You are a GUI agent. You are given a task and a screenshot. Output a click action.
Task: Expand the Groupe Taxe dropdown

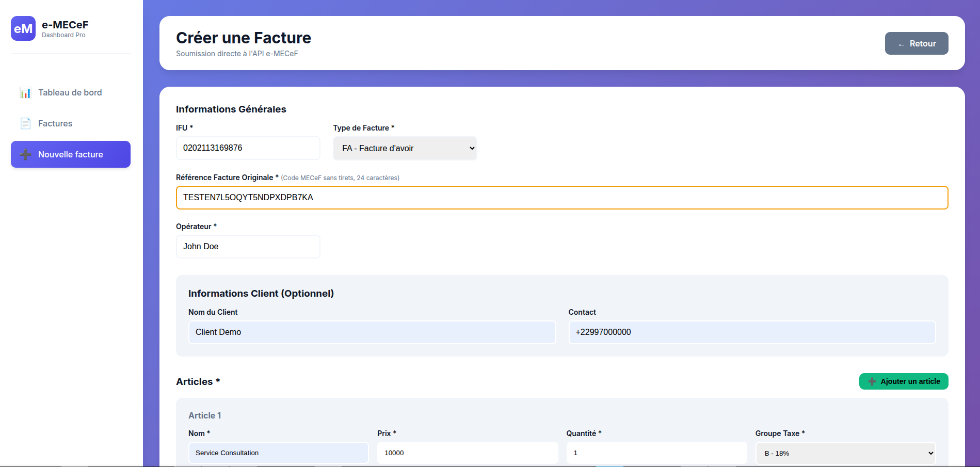pos(845,453)
